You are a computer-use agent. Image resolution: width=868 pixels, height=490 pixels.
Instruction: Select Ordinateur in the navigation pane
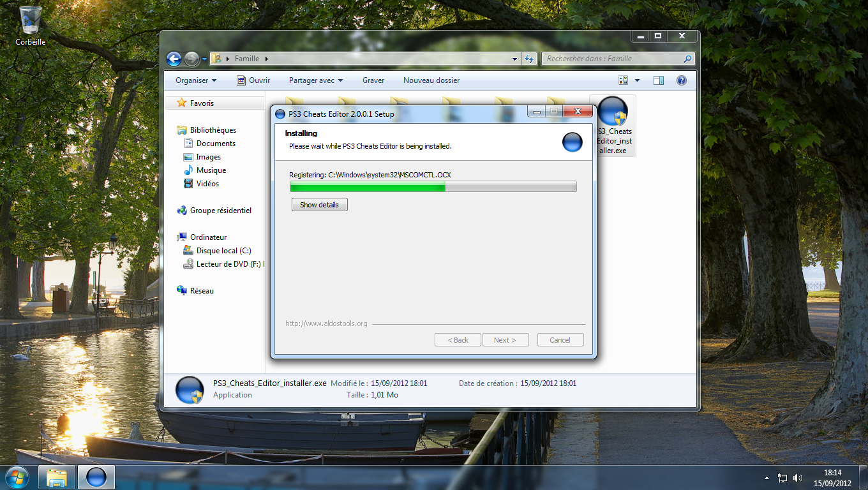coord(208,237)
